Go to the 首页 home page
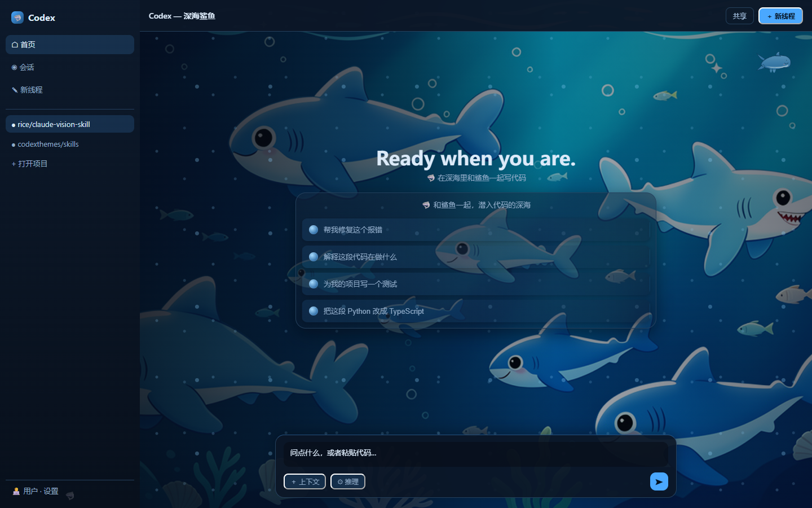The width and height of the screenshot is (812, 508). 70,45
